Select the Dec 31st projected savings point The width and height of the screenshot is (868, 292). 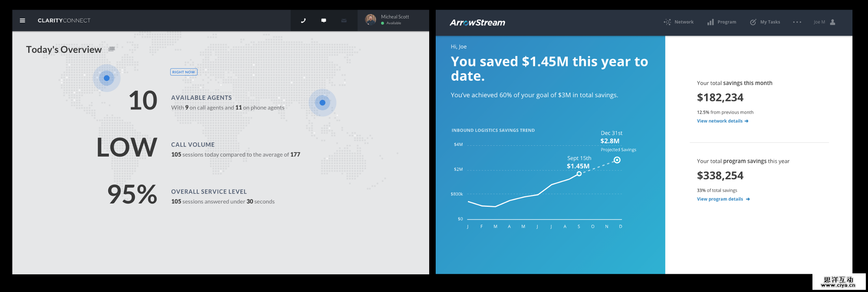[617, 160]
